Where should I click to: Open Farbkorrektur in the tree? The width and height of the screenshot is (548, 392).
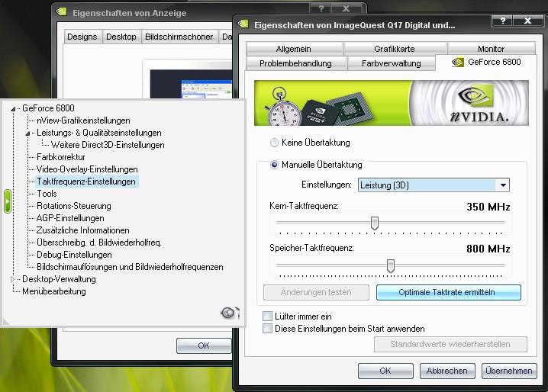pyautogui.click(x=61, y=157)
